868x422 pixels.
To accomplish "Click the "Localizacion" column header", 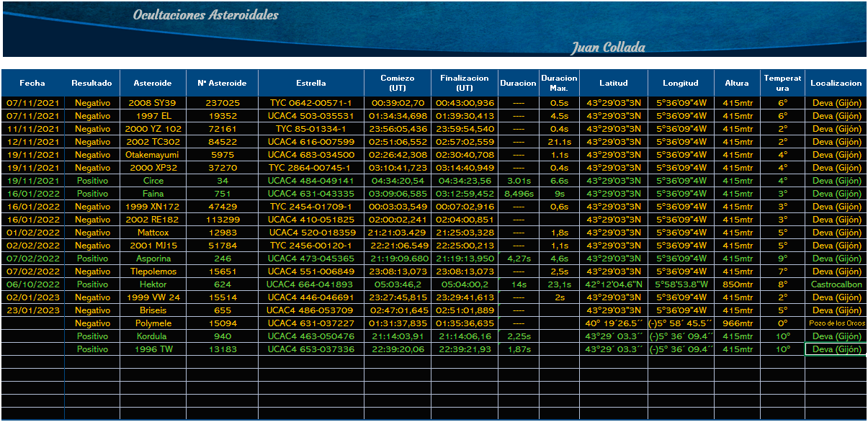I will (836, 84).
